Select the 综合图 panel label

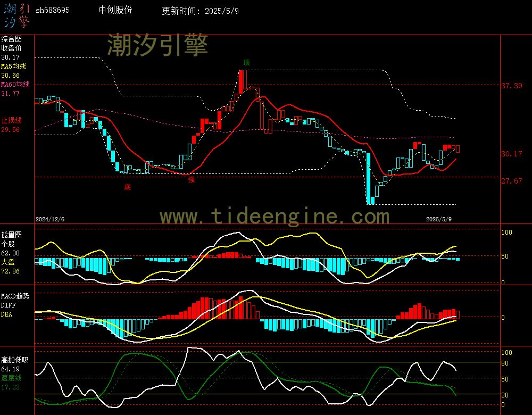pos(12,39)
